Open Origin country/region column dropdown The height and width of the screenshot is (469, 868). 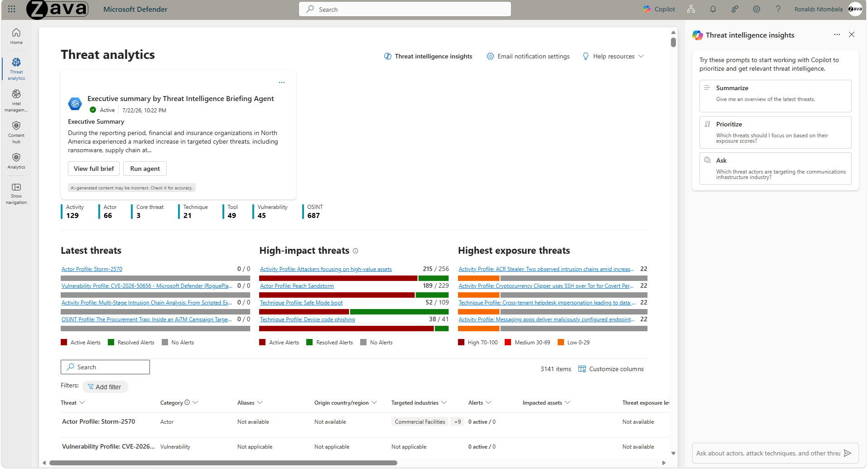tap(374, 402)
